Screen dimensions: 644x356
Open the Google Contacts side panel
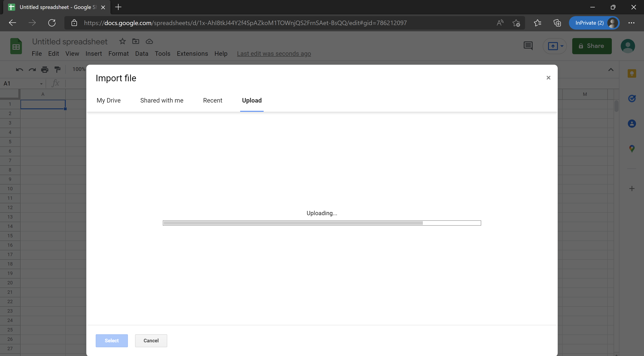632,123
